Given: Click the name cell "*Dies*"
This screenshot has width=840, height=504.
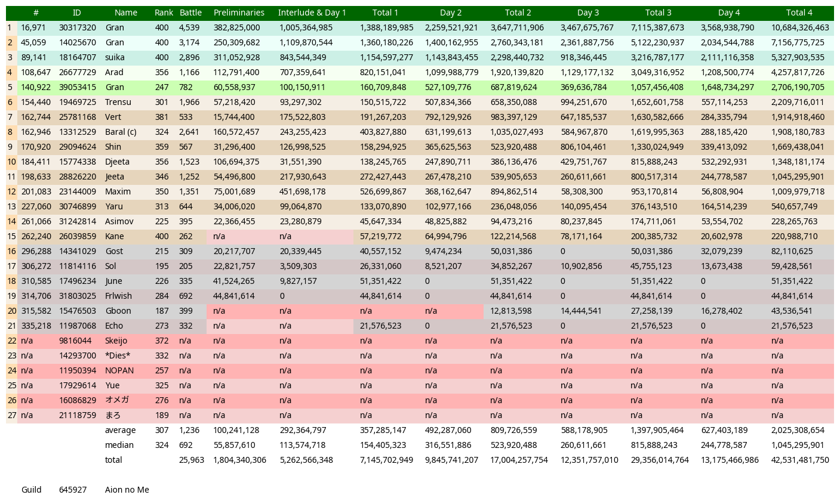Looking at the screenshot, I should [118, 355].
